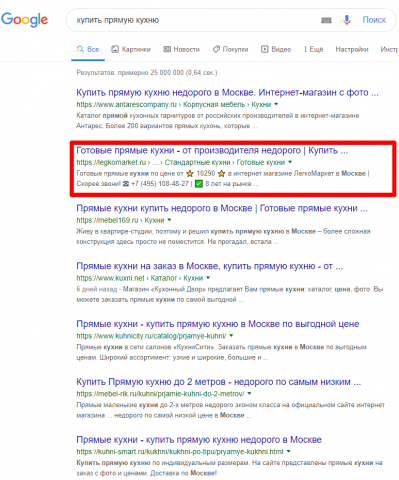Screen dimensions: 399x480
Task: Select the Все tab
Action: pyautogui.click(x=88, y=49)
